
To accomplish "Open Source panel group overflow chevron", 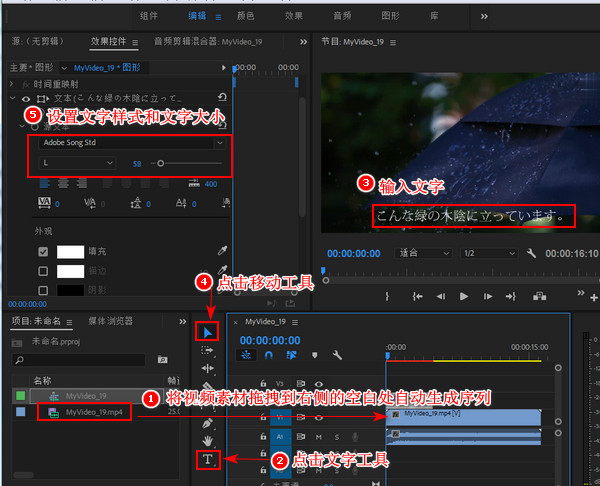I will coord(303,42).
